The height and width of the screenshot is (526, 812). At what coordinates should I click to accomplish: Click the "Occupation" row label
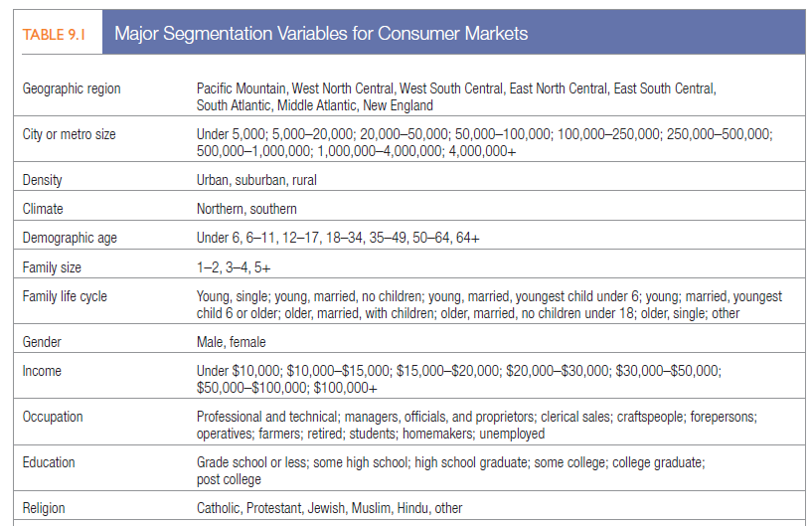pos(53,417)
